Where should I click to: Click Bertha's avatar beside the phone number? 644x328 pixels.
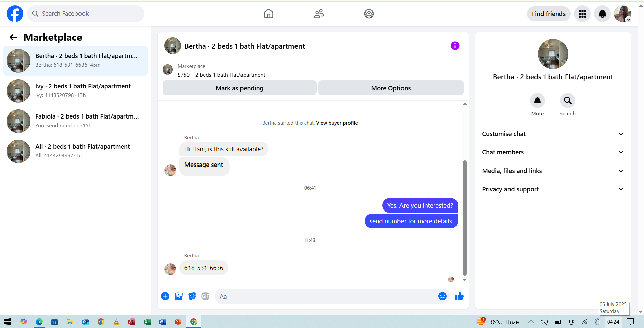[x=170, y=269]
